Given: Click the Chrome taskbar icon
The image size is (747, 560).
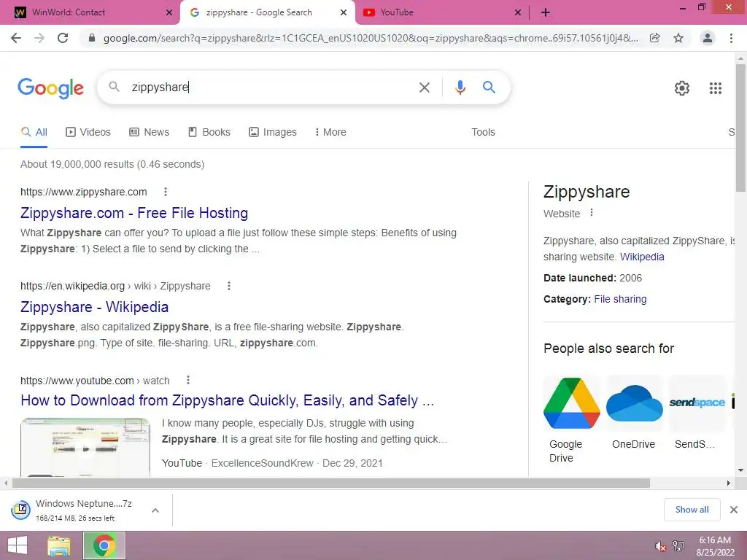Looking at the screenshot, I should (x=104, y=545).
